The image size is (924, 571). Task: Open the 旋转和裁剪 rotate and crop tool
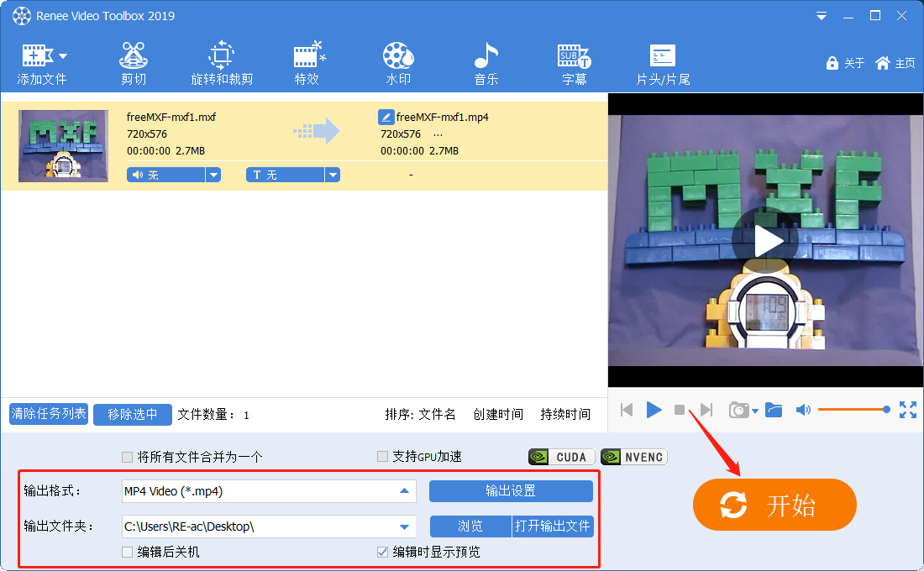click(222, 60)
